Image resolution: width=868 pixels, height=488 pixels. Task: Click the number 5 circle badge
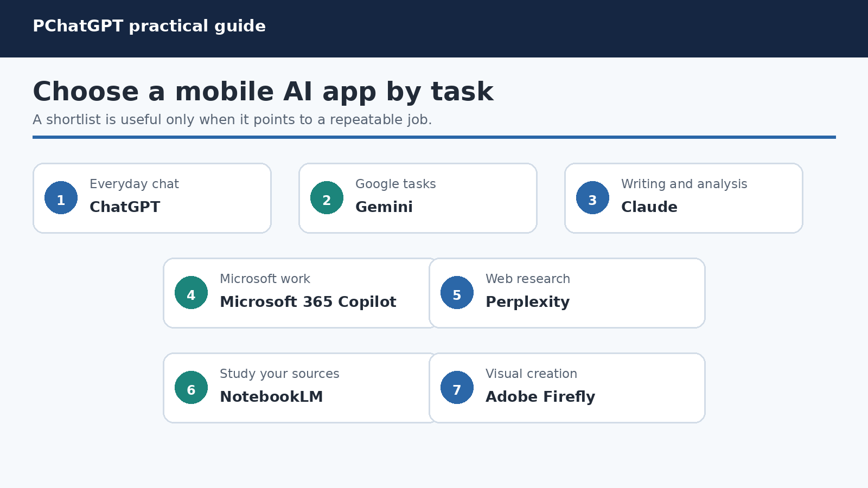point(457,293)
